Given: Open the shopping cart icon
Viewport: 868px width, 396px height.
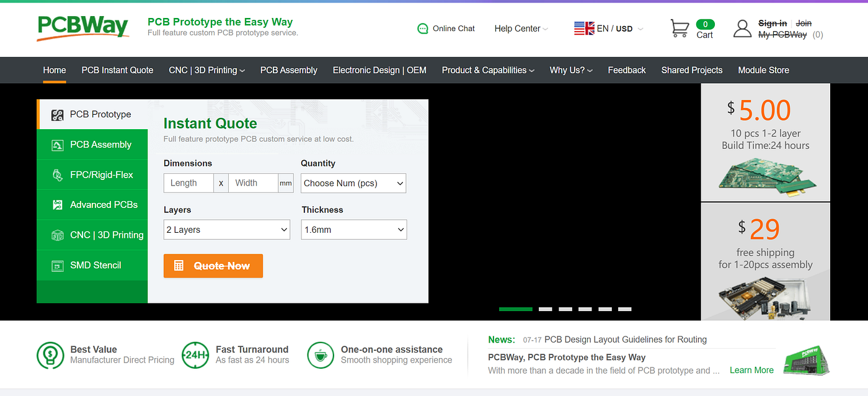Looking at the screenshot, I should (x=680, y=29).
